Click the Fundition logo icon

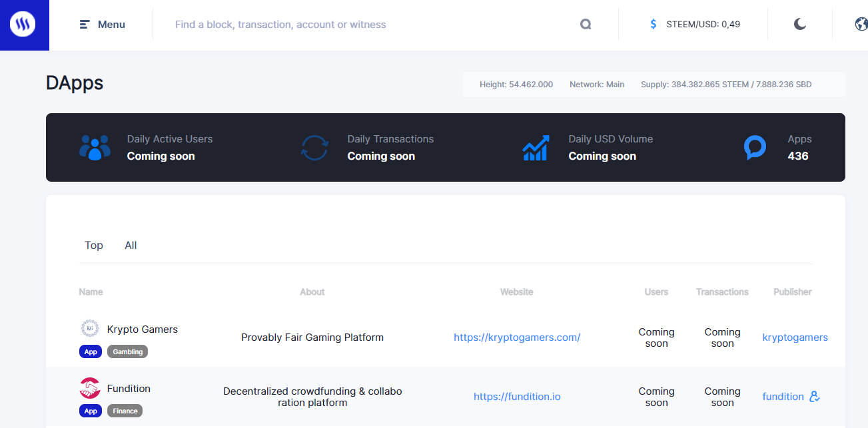(89, 388)
